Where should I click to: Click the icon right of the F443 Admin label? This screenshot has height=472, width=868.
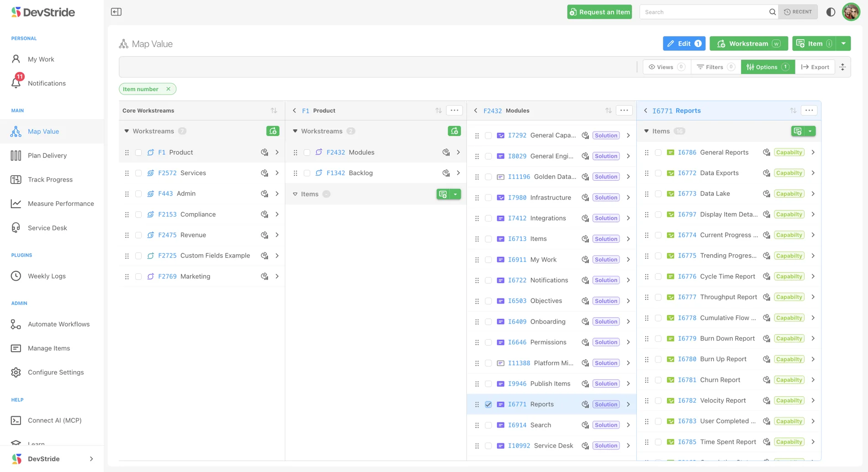265,194
